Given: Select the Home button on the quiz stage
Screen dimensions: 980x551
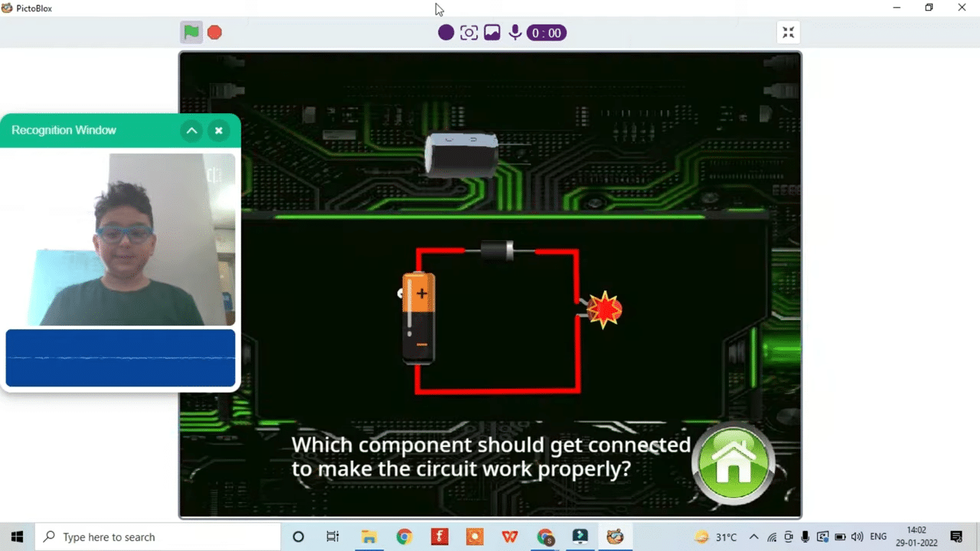Looking at the screenshot, I should point(733,461).
